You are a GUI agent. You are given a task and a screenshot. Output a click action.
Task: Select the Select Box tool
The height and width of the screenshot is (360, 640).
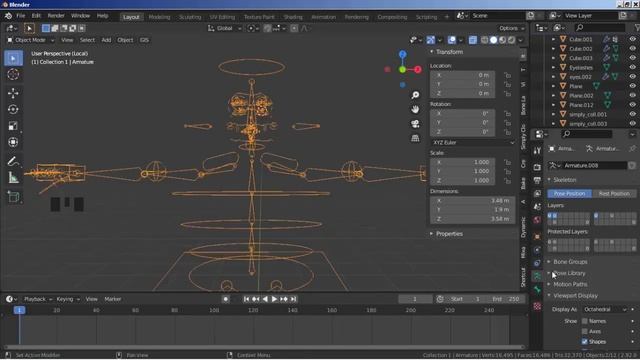pos(13,58)
